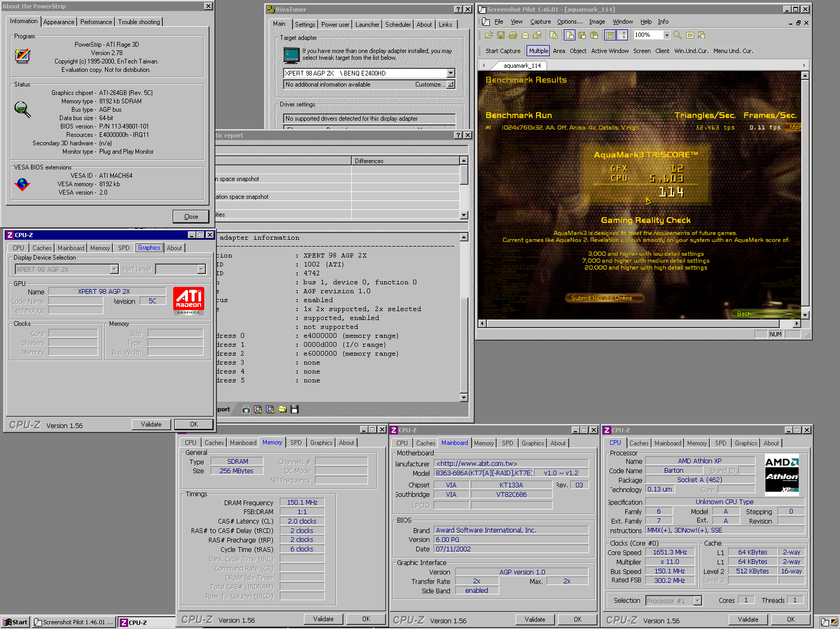Click the vertical scrollbar of the adapter information report
Image resolution: width=840 pixels, height=629 pixels.
point(464,317)
